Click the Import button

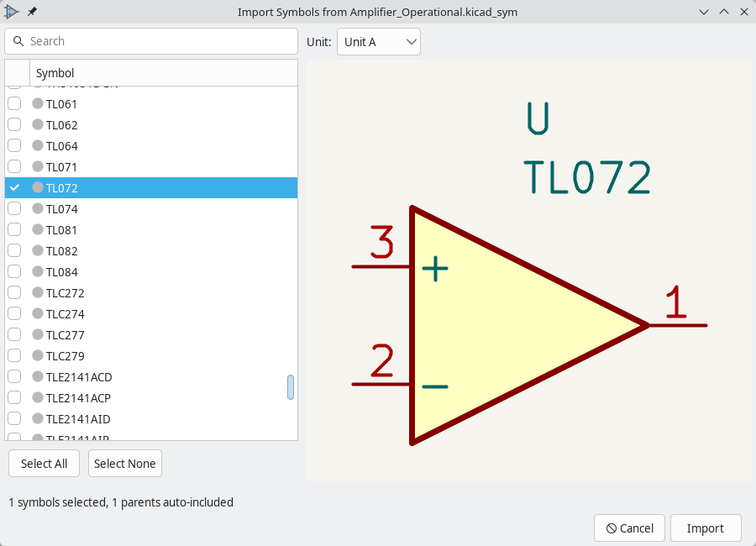pos(706,528)
